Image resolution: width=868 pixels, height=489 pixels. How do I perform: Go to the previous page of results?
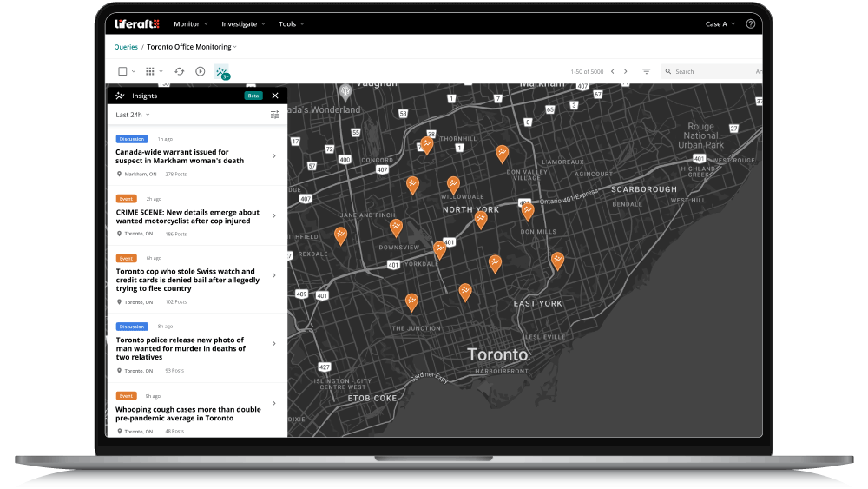tap(612, 71)
